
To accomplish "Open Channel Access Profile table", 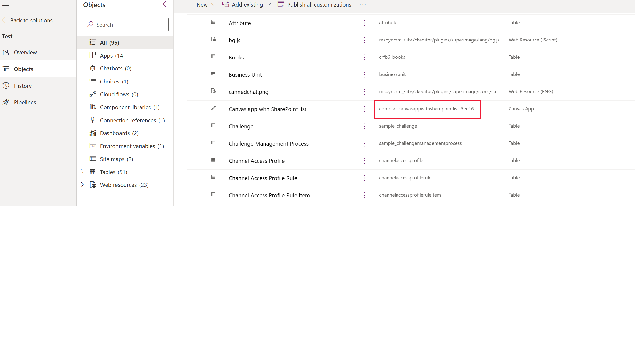I will 257,161.
